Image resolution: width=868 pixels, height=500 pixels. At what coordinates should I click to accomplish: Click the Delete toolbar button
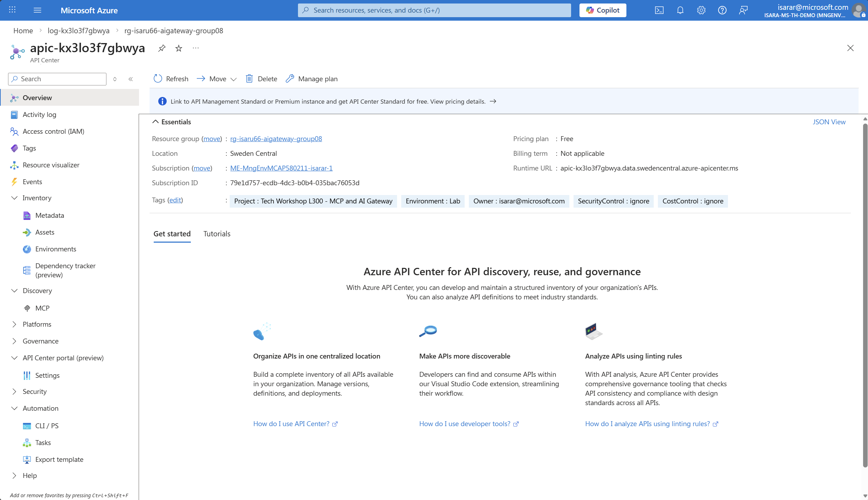pos(261,79)
